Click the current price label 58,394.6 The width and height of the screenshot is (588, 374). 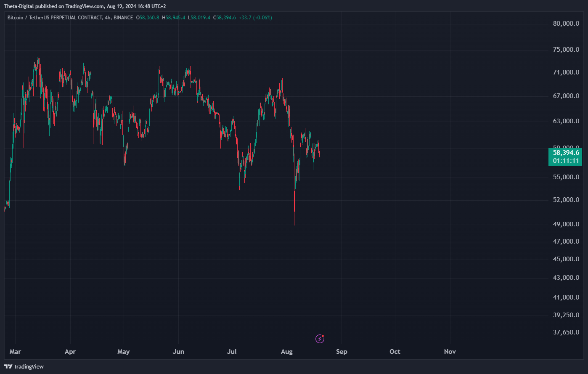tap(566, 153)
